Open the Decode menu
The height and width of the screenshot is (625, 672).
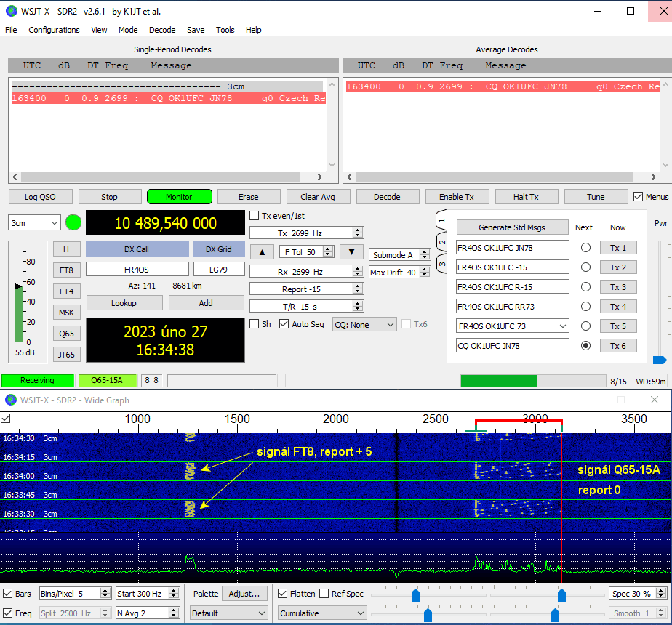(162, 30)
